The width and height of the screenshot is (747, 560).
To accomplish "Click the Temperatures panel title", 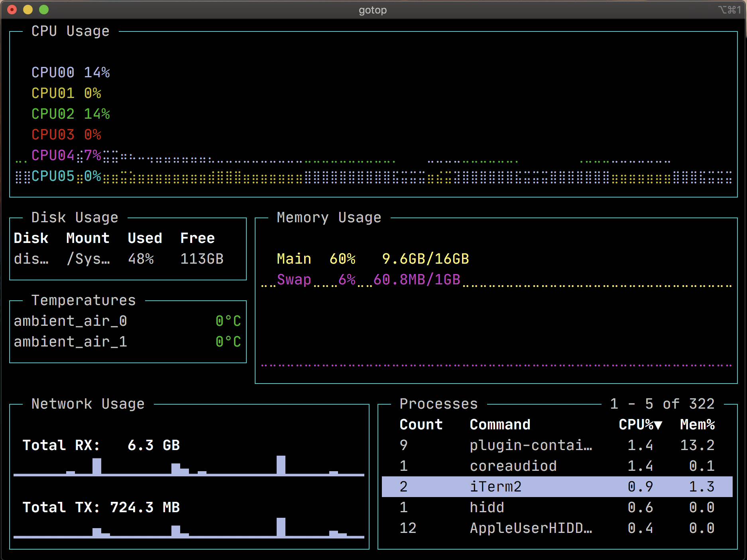I will 83,300.
